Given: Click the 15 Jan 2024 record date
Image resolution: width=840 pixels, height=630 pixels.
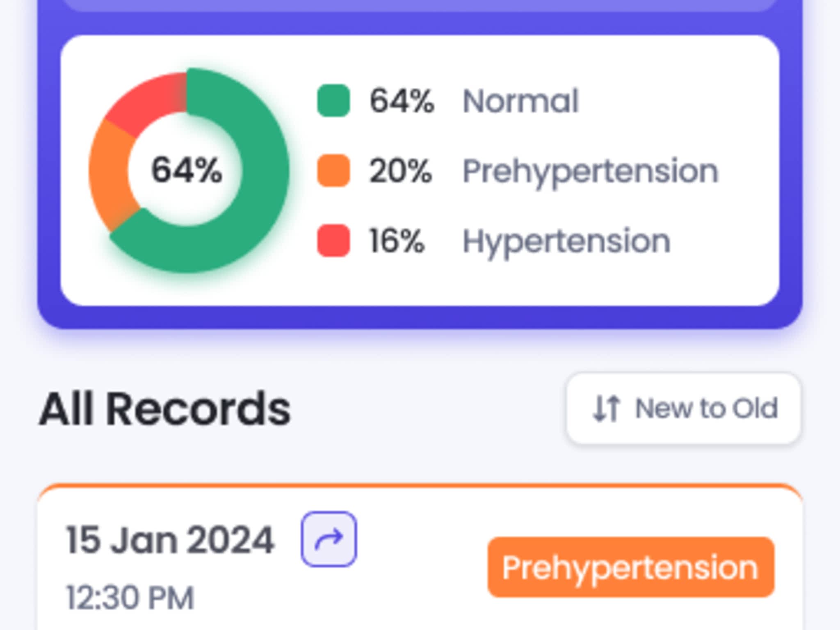Looking at the screenshot, I should [170, 540].
